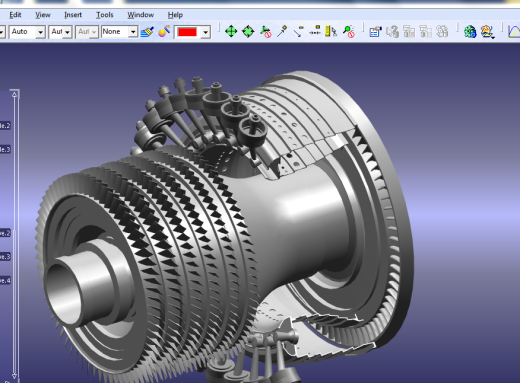Select the green snap arrows icon

point(248,32)
